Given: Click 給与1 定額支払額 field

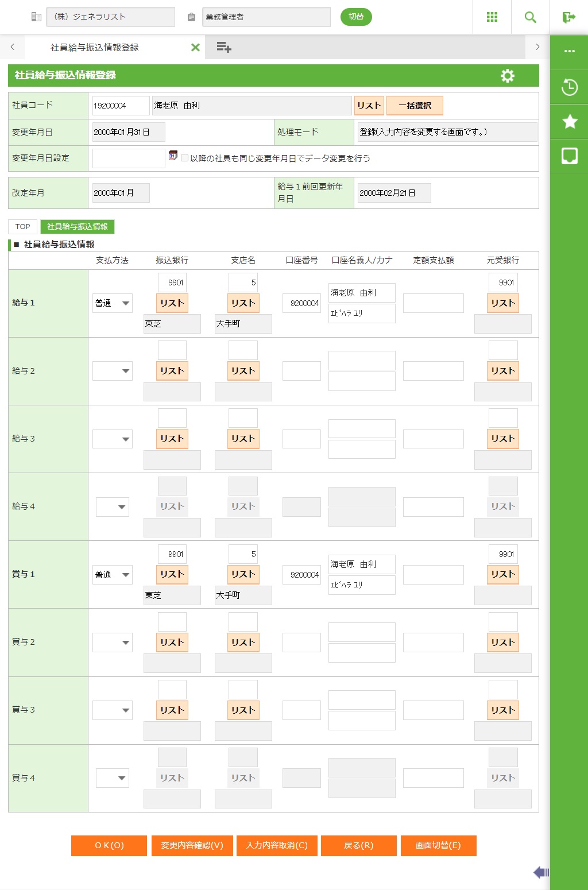Looking at the screenshot, I should (434, 303).
